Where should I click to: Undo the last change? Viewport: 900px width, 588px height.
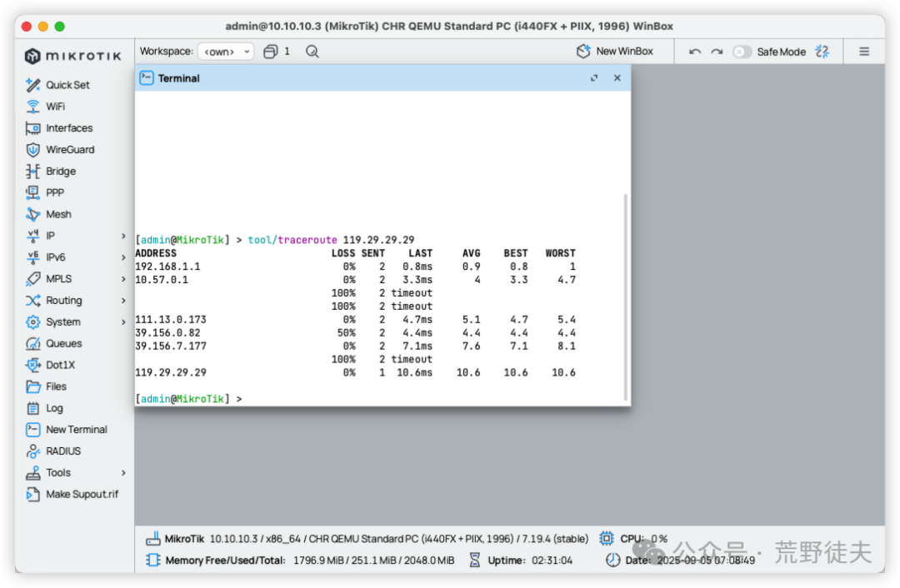pos(694,52)
